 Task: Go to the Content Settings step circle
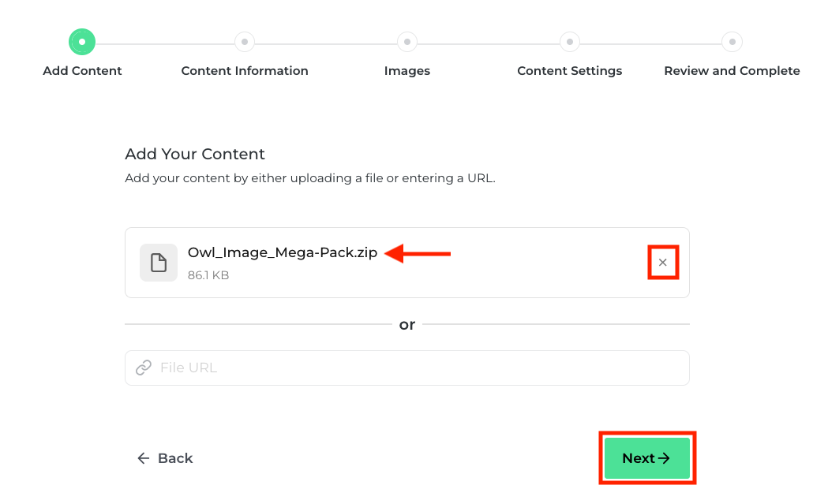point(570,42)
